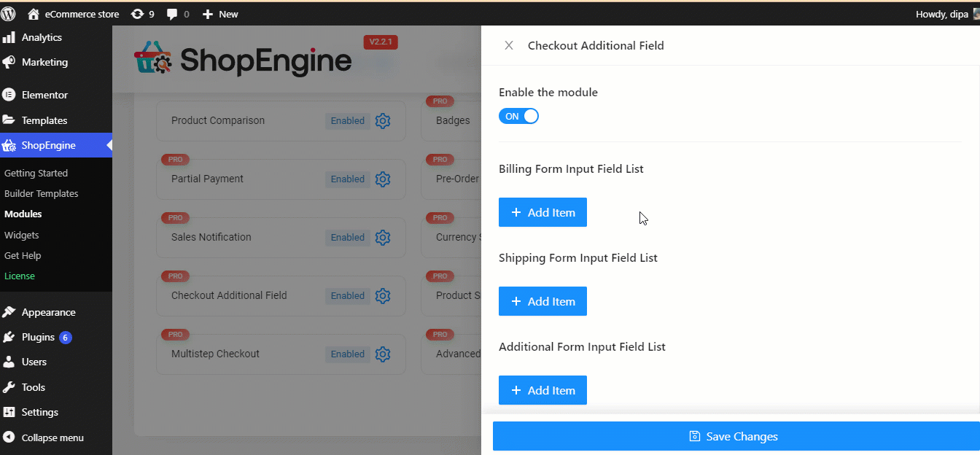Screen dimensions: 980x455
Task: Click the ShopEngine logo
Action: coord(243,60)
